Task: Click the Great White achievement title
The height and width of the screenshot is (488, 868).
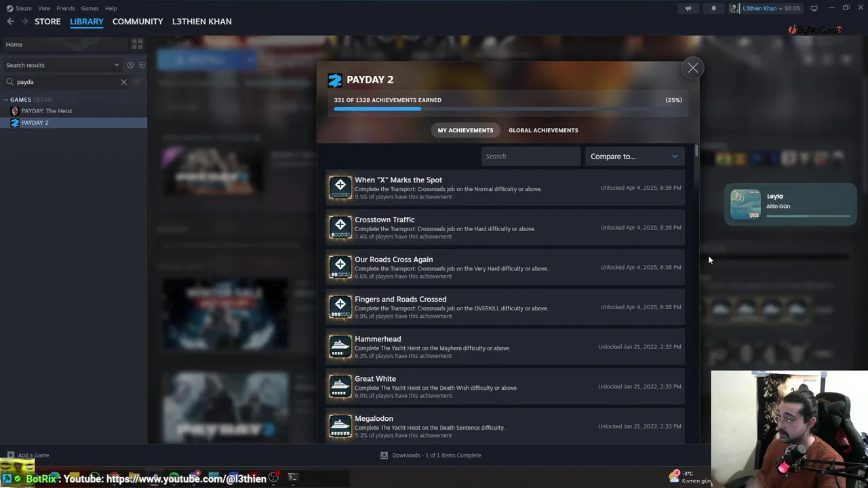Action: [x=375, y=379]
